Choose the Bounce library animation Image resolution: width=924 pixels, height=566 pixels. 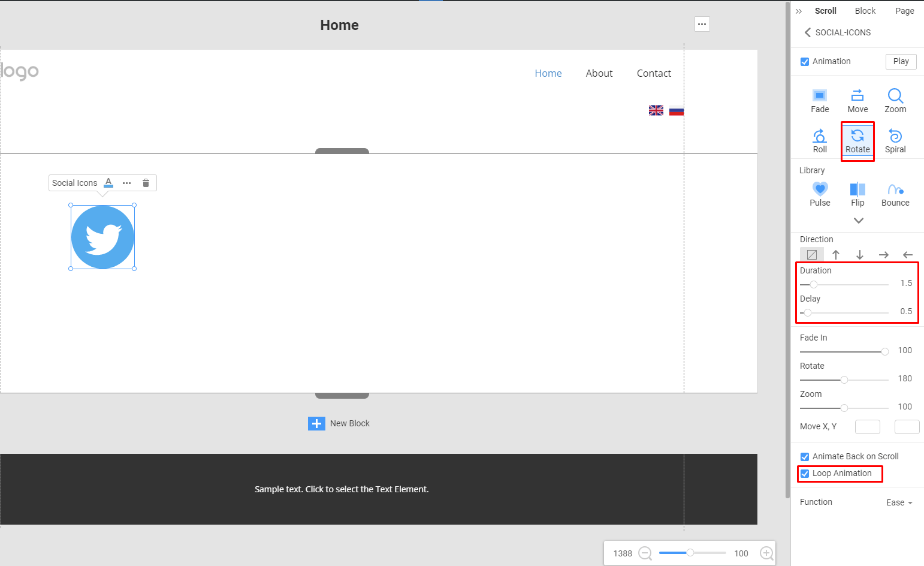pyautogui.click(x=895, y=194)
